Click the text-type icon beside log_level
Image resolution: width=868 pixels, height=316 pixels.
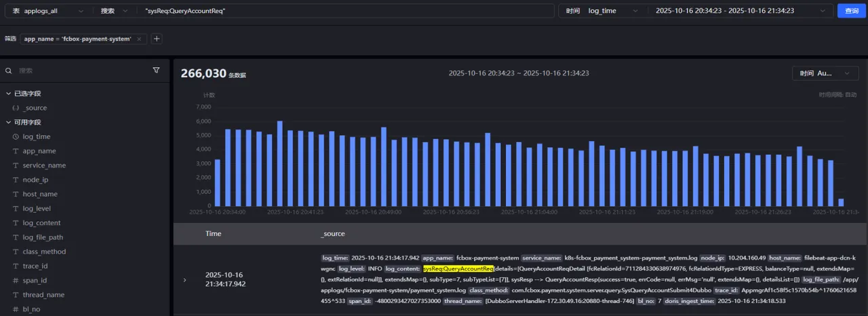pos(16,208)
